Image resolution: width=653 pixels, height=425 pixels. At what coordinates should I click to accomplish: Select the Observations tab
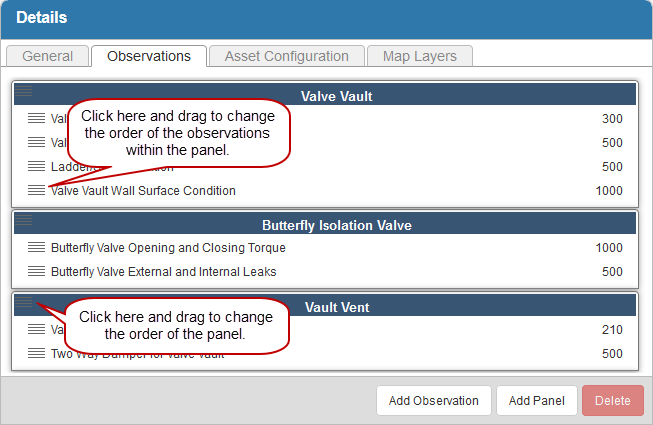pos(149,56)
